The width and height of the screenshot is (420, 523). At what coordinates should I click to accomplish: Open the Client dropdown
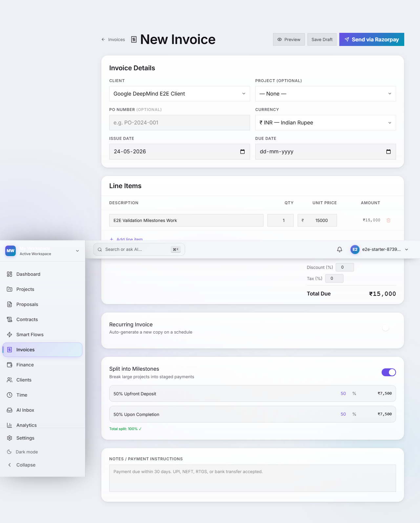(x=179, y=94)
